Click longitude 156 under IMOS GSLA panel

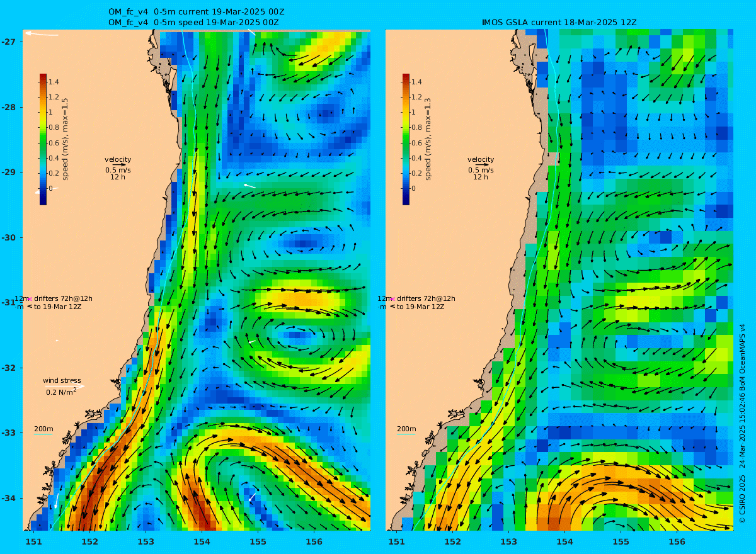[x=677, y=541]
